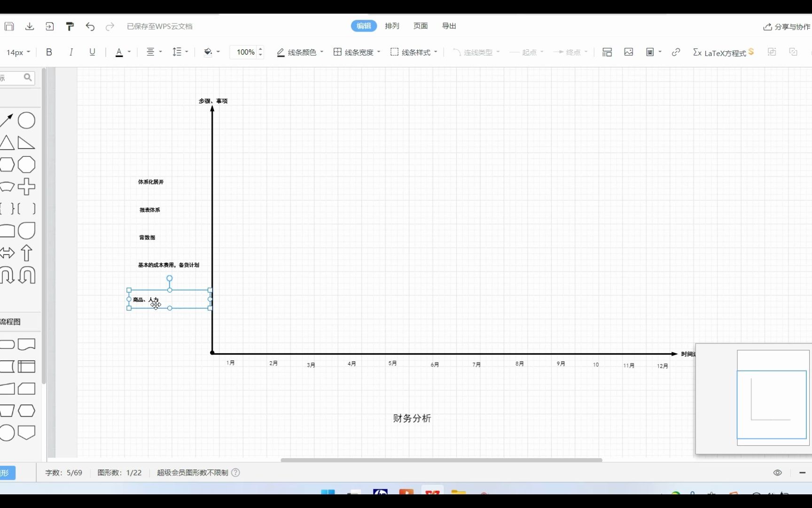The width and height of the screenshot is (812, 508).
Task: Click the shape search magnifier icon
Action: pyautogui.click(x=28, y=78)
